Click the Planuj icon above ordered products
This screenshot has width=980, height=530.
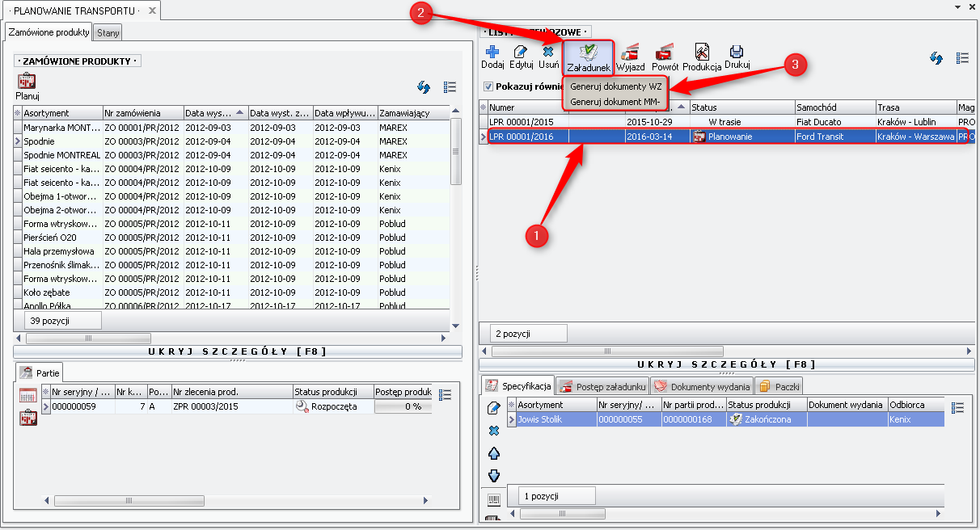pos(27,82)
